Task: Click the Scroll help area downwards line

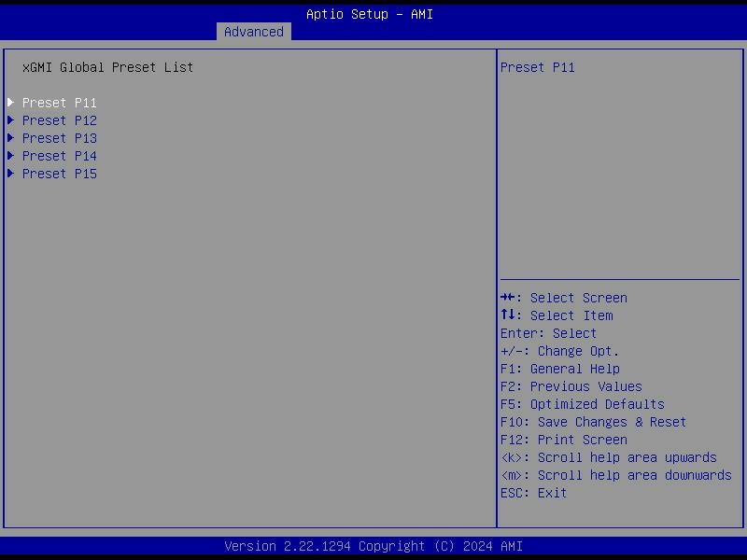Action: click(x=616, y=475)
